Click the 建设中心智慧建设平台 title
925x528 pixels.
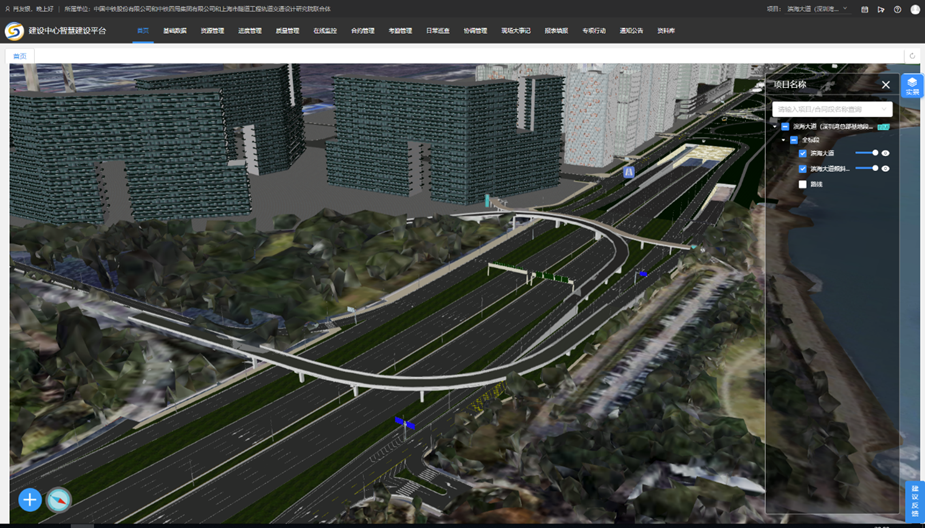[x=68, y=31]
